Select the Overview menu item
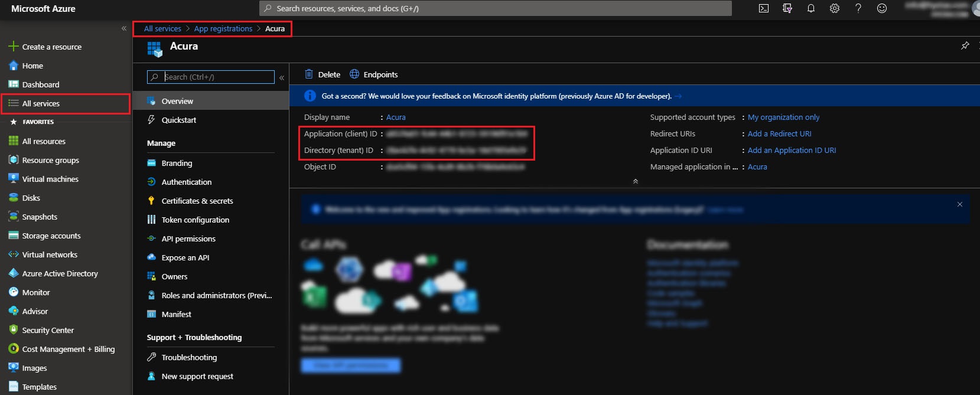Viewport: 980px width, 395px height. (211, 101)
